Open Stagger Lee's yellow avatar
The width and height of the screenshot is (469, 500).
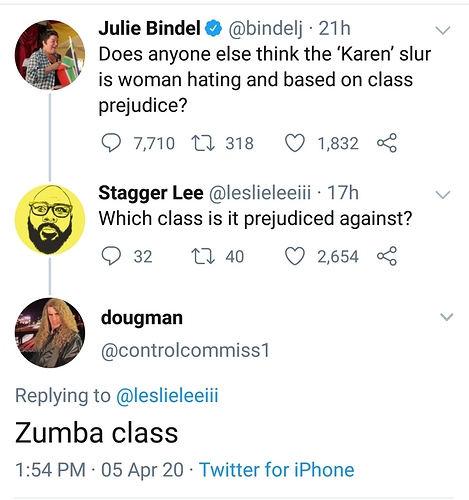pyautogui.click(x=50, y=220)
